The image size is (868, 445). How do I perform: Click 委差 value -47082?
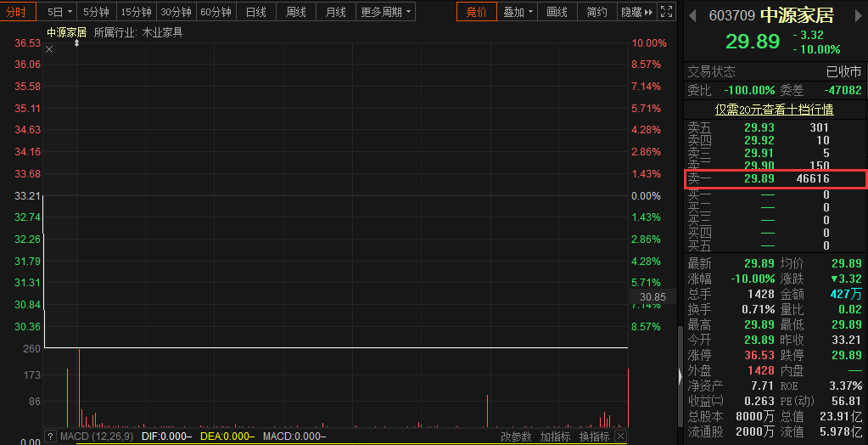[x=843, y=90]
